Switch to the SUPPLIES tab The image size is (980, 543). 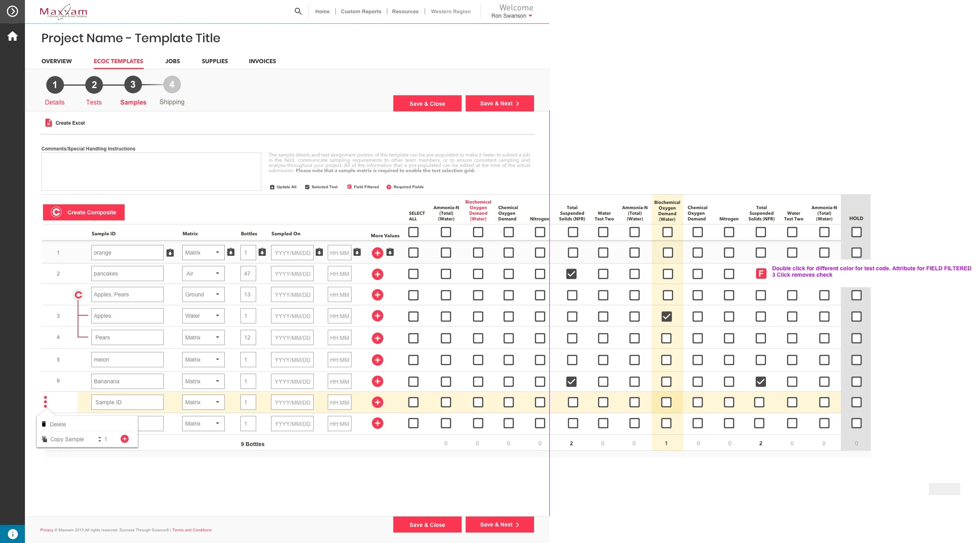[215, 61]
